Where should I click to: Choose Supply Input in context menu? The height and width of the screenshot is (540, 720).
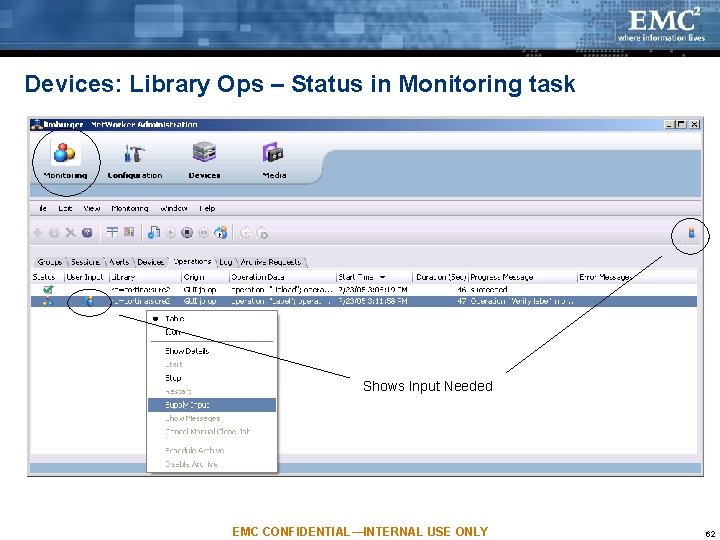click(212, 405)
